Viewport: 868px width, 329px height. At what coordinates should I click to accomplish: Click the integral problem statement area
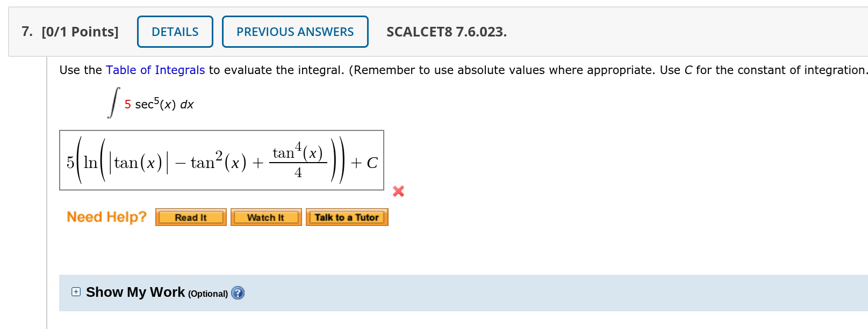[152, 102]
